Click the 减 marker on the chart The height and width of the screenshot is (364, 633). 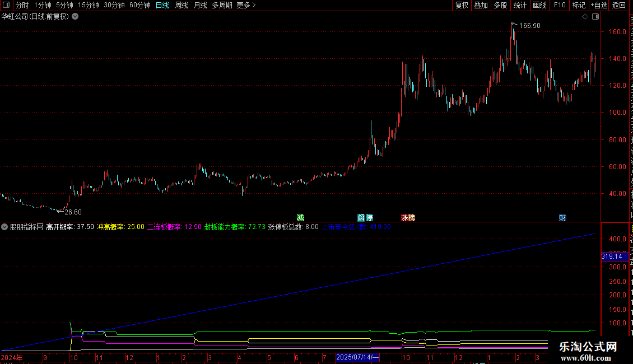point(300,217)
